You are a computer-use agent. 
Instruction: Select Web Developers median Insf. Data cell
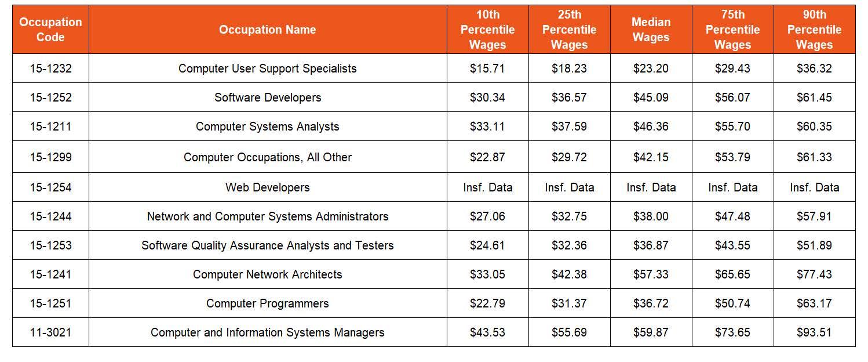coord(651,187)
